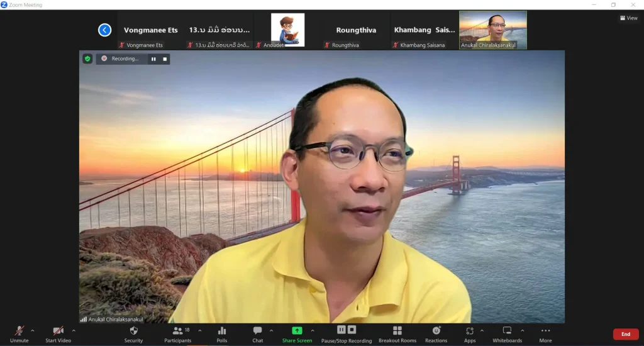Image resolution: width=644 pixels, height=346 pixels.
Task: Stop the recording in the top indicator
Action: point(165,59)
